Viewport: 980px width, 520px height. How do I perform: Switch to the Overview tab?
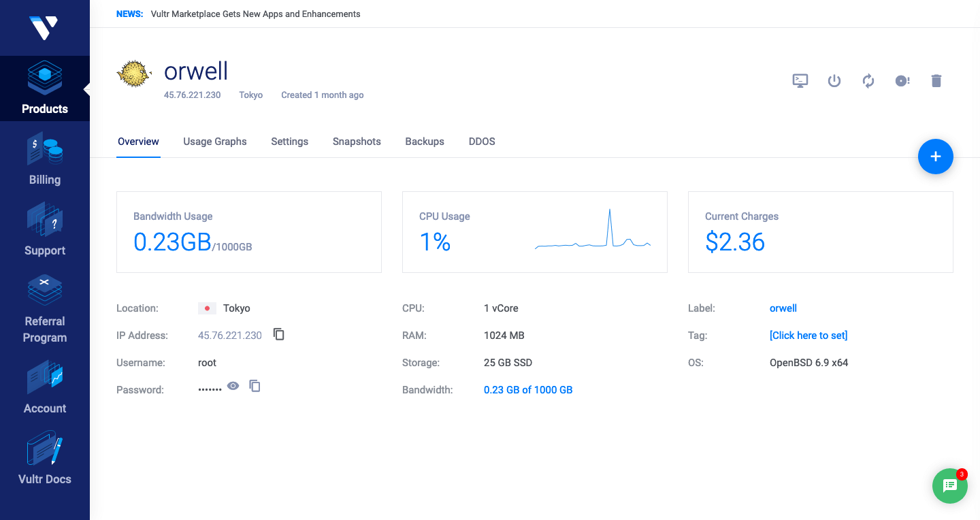pos(138,142)
